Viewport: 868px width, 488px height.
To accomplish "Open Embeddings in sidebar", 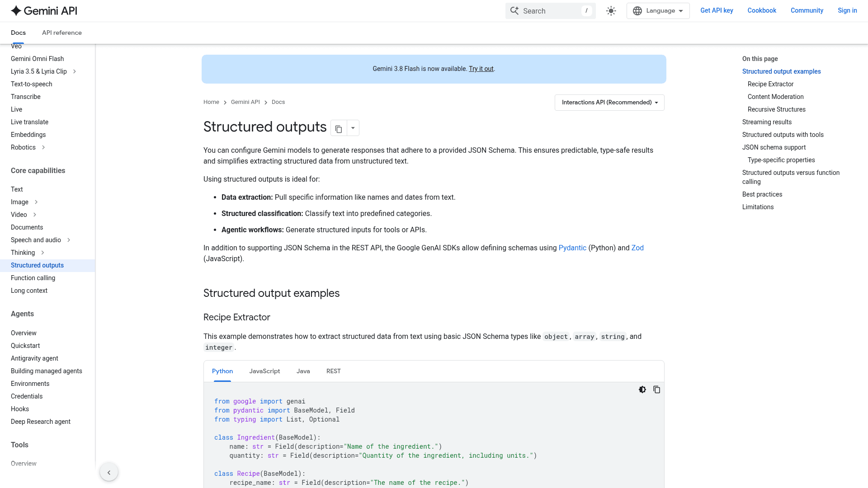I will coord(28,135).
